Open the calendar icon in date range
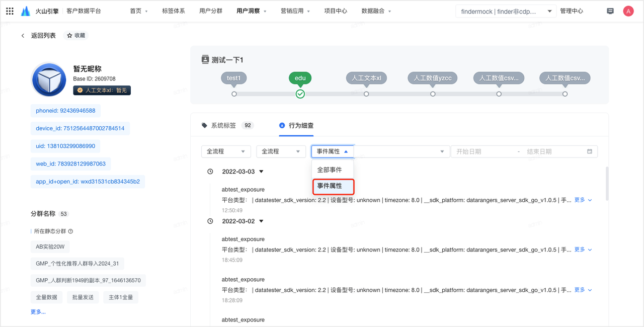Viewport: 644px width, 327px height. [590, 151]
